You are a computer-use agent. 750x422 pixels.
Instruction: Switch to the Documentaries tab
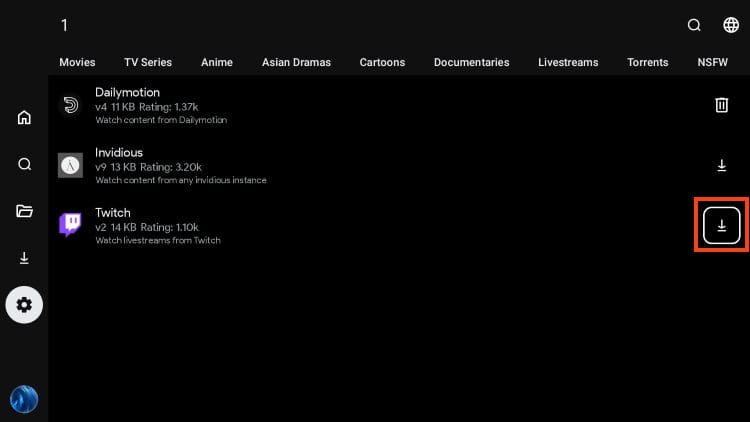click(472, 62)
